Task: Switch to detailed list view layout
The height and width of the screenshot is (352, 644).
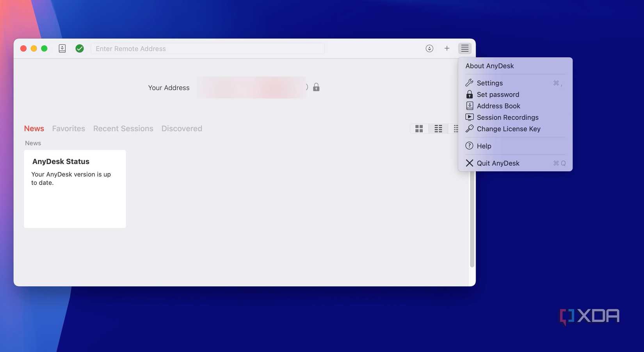Action: coord(438,128)
